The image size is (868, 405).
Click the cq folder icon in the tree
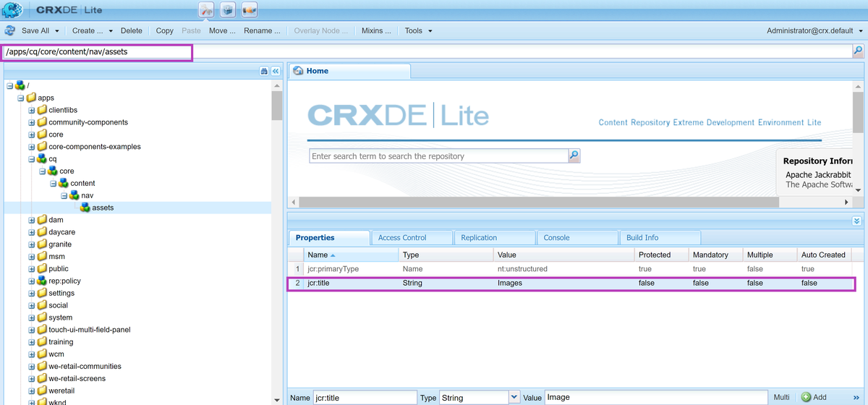click(x=42, y=158)
